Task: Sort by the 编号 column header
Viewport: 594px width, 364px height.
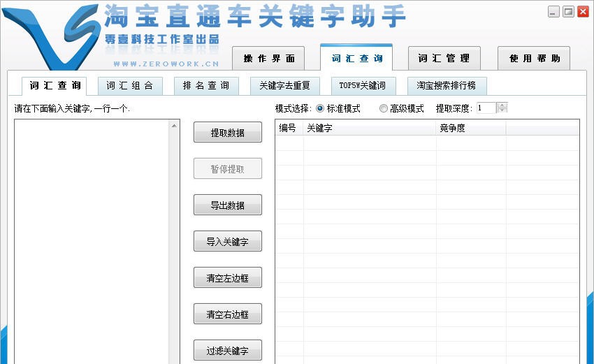Action: (289, 128)
